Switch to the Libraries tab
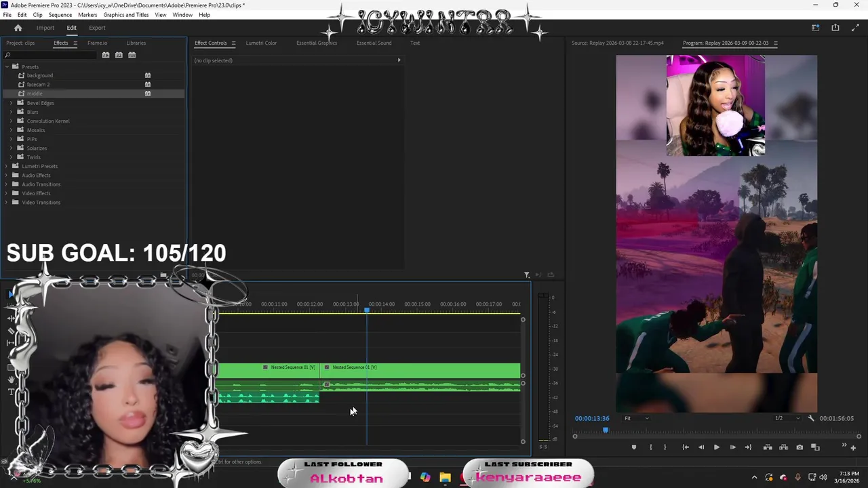868x488 pixels. click(136, 43)
